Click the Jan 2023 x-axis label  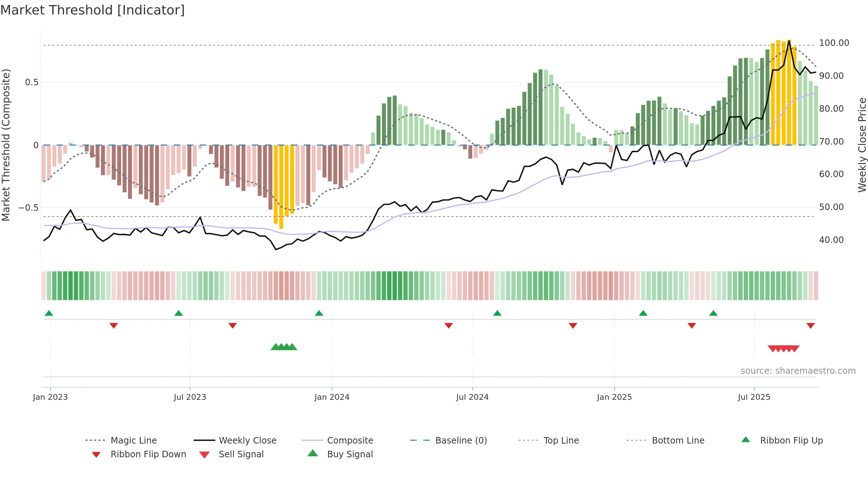[x=50, y=397]
